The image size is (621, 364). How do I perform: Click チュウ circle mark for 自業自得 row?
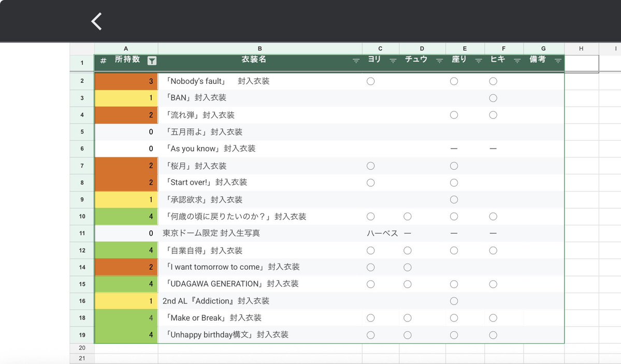point(408,250)
